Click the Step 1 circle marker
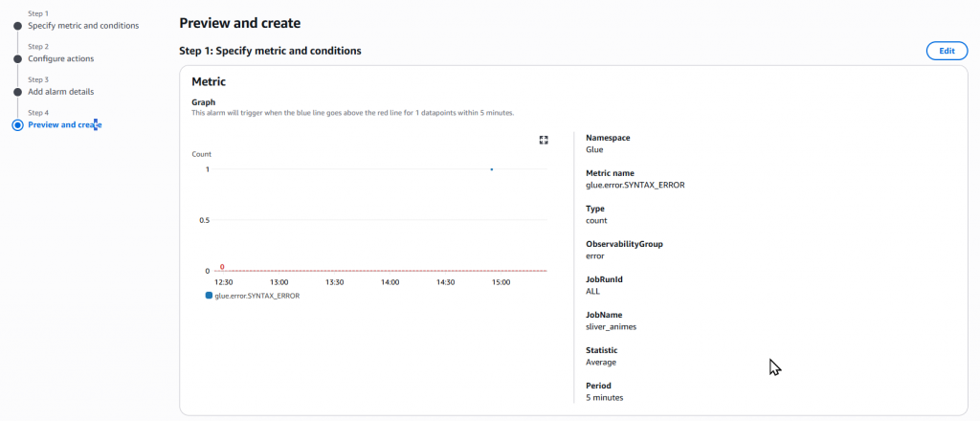The width and height of the screenshot is (980, 421). pos(17,26)
